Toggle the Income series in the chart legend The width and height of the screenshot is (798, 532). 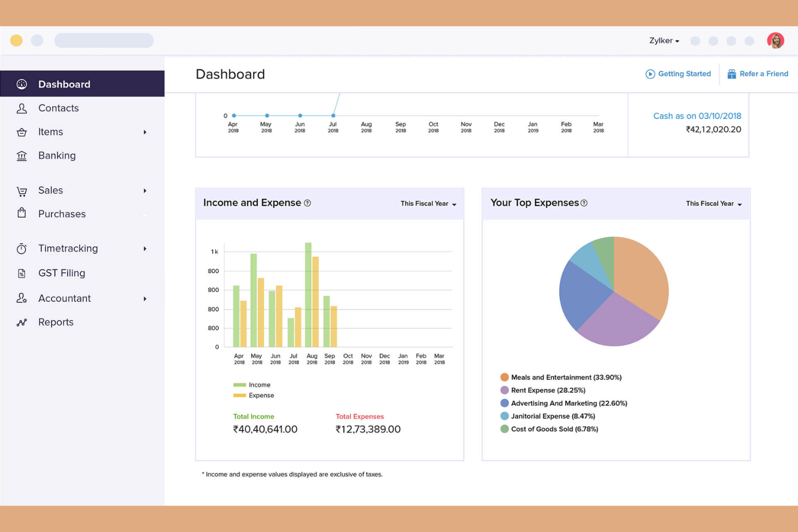point(252,384)
